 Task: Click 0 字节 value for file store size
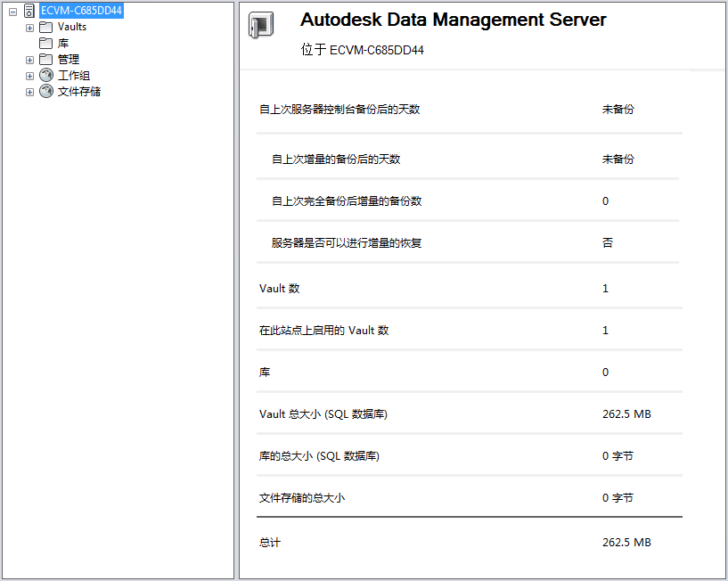coord(618,498)
